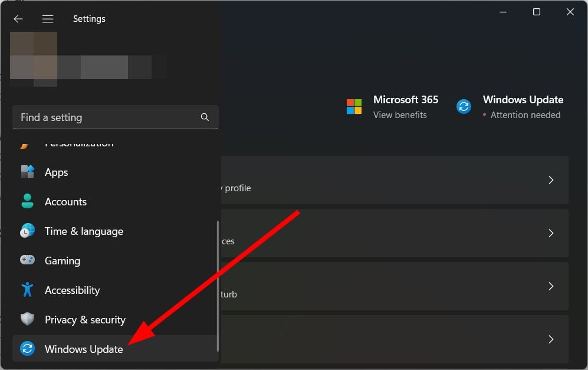Open the bottom settings row with the chevron
This screenshot has width=588, height=370.
(x=551, y=339)
